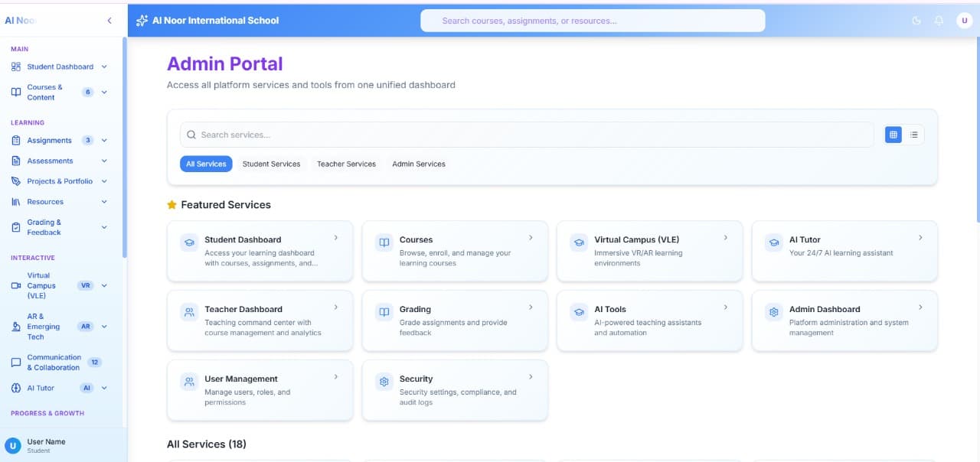The height and width of the screenshot is (462, 980).
Task: Click the Virtual Campus camera icon in sidebar
Action: [16, 286]
